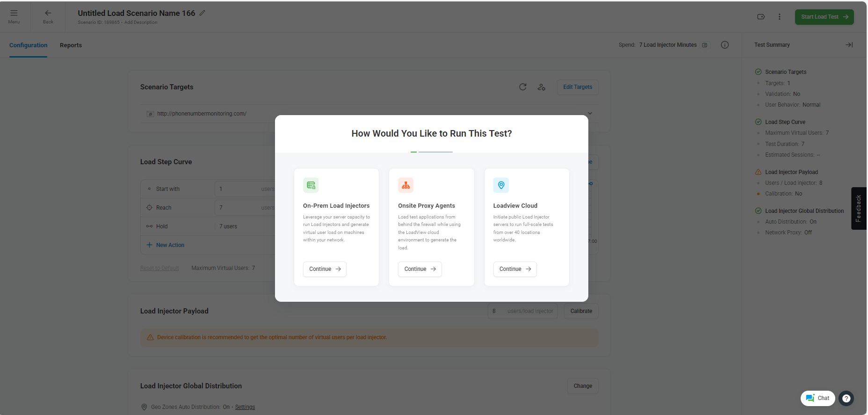This screenshot has height=415, width=868.
Task: Click Calibration: No in summary
Action: click(x=784, y=194)
